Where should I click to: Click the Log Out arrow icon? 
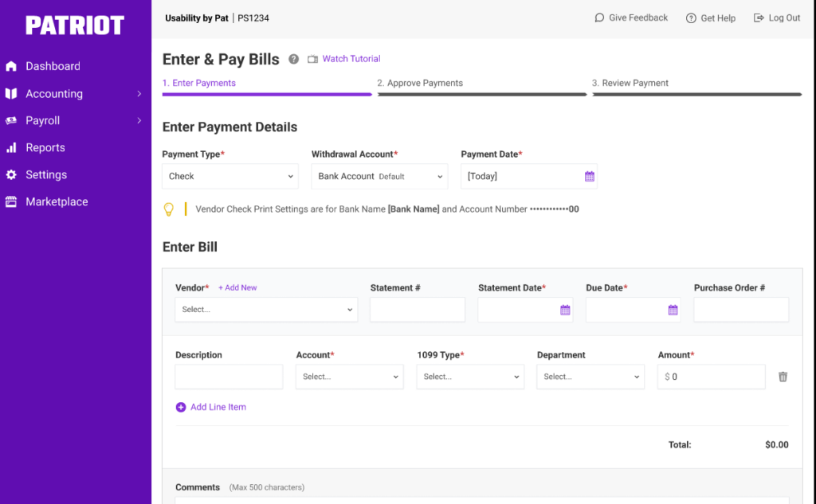point(759,18)
